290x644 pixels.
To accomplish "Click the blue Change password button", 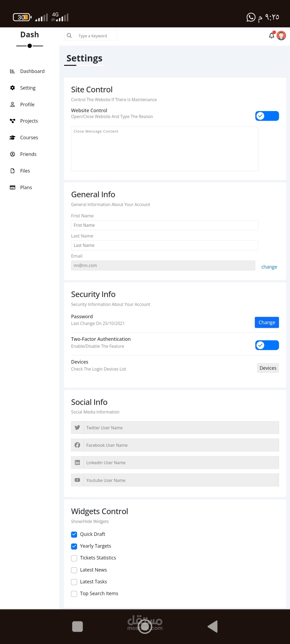I will pos(267,322).
